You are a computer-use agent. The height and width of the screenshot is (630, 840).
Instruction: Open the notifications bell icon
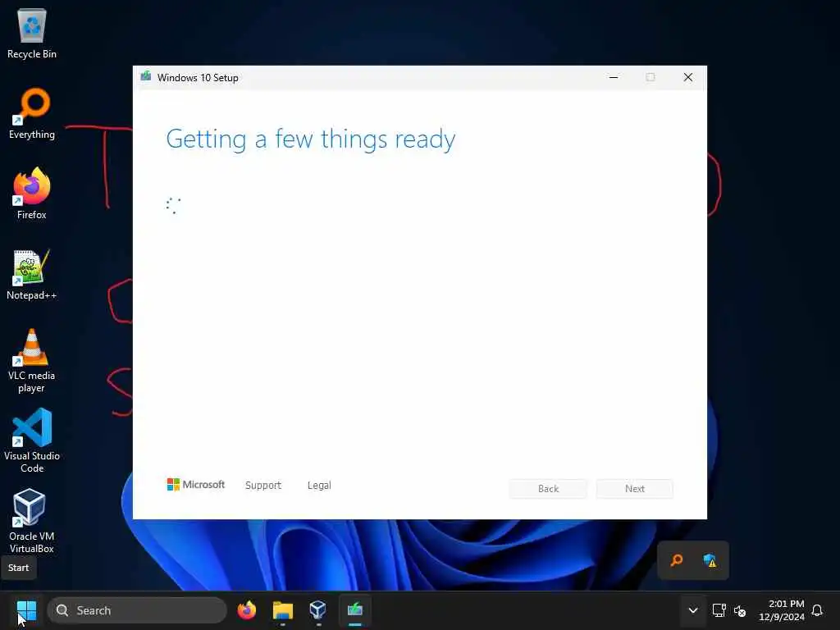[x=817, y=610]
